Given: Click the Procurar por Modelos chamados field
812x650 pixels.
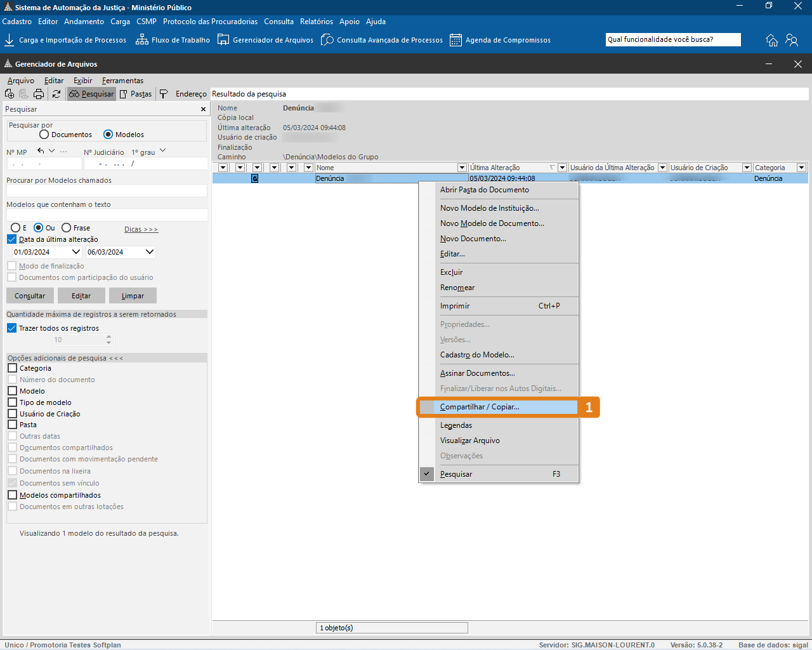Looking at the screenshot, I should (107, 191).
